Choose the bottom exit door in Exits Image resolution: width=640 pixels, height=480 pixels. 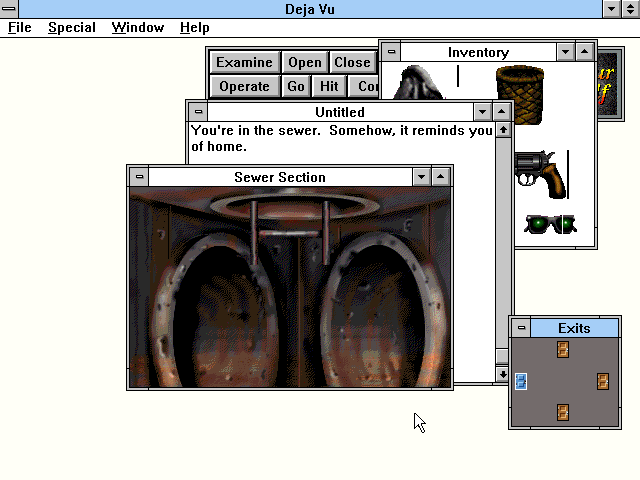[x=563, y=413]
